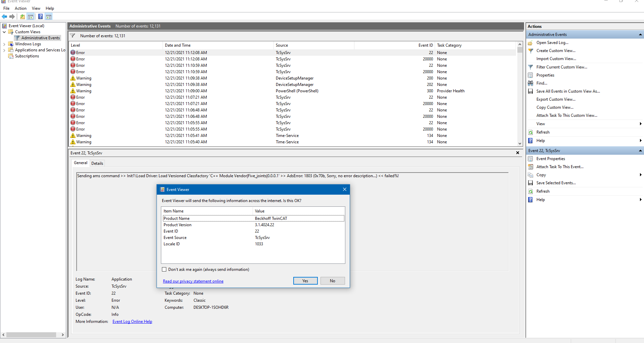This screenshot has width=644, height=343.
Task: Click Copy Custom View action
Action: [x=555, y=107]
